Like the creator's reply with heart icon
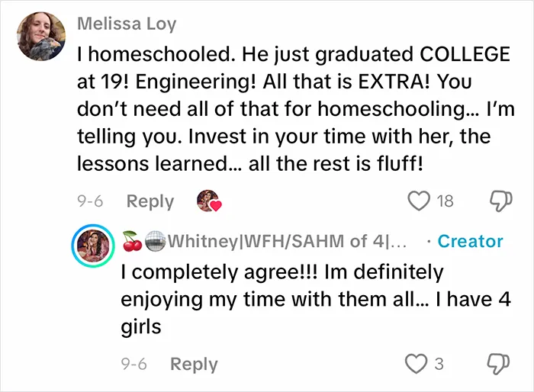 [416, 364]
